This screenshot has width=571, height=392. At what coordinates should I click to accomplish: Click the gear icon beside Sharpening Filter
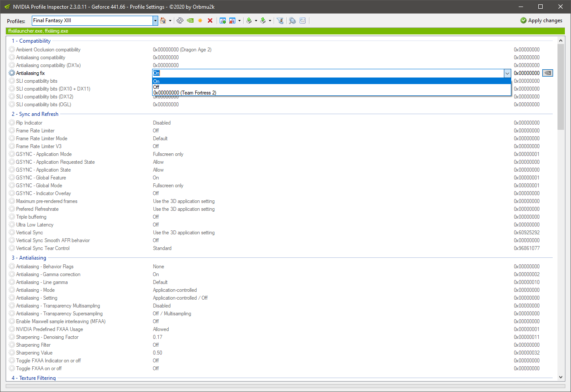pyautogui.click(x=12, y=345)
